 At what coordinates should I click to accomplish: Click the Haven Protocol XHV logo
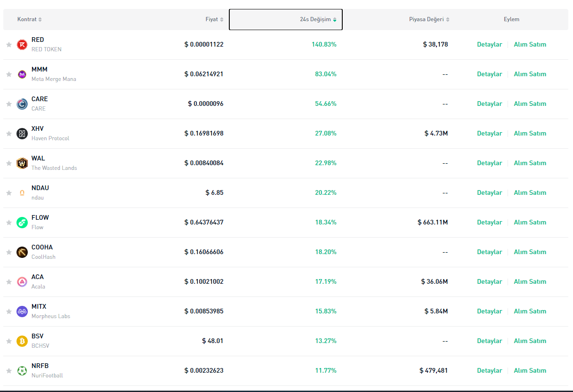click(x=22, y=134)
